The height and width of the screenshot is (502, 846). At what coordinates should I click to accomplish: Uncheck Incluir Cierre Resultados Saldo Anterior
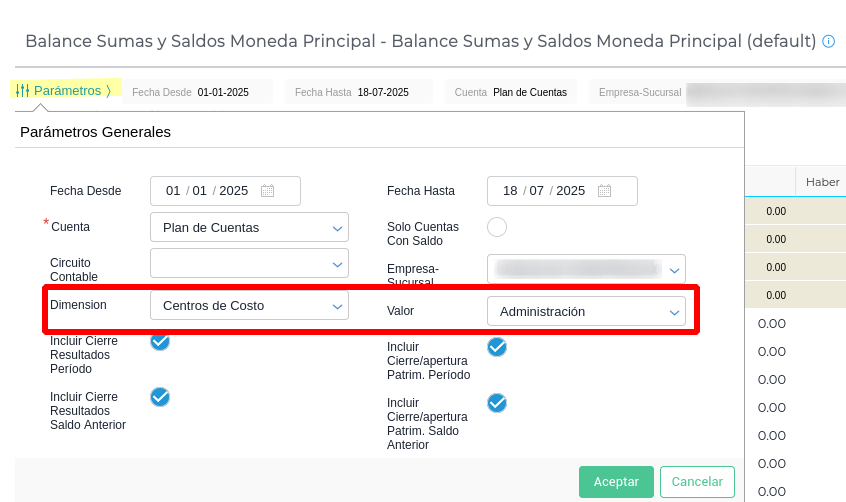(160, 397)
